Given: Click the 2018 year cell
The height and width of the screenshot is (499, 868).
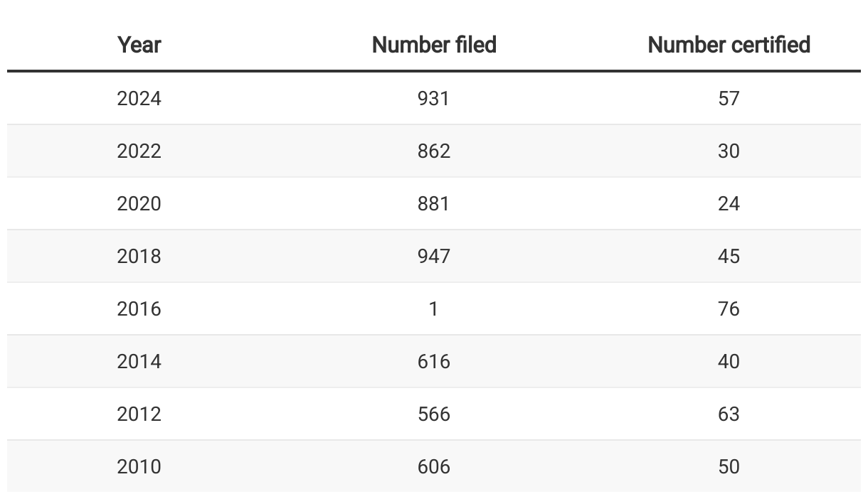Looking at the screenshot, I should (139, 256).
